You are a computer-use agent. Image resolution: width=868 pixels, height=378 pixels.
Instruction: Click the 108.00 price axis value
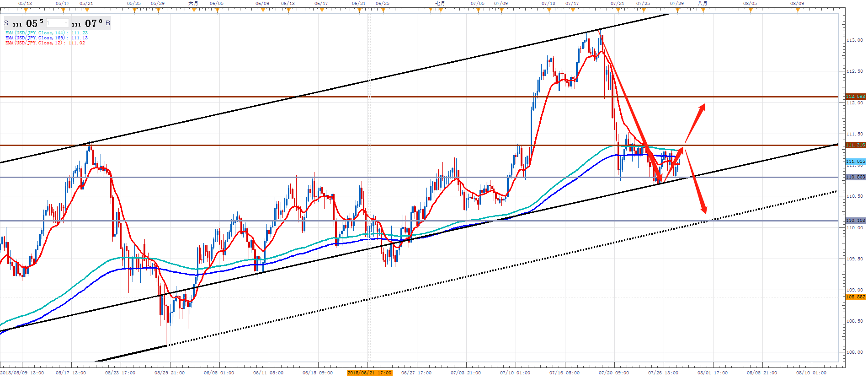pos(855,352)
